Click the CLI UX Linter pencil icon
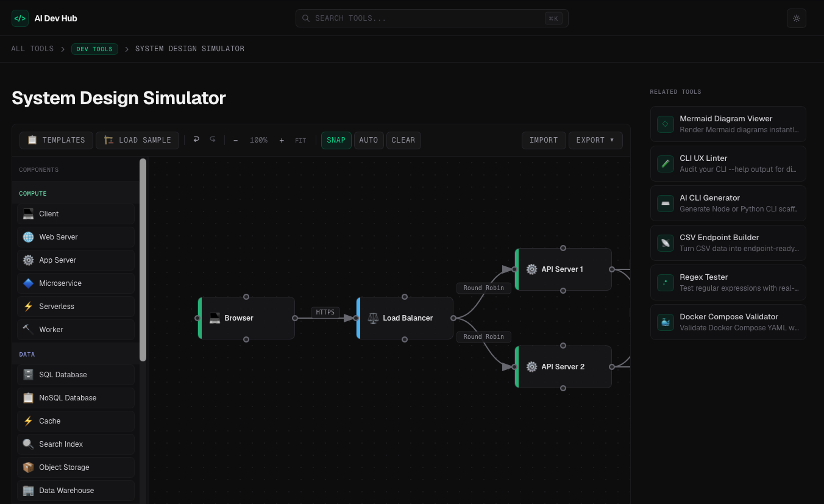The height and width of the screenshot is (504, 824). [666, 164]
